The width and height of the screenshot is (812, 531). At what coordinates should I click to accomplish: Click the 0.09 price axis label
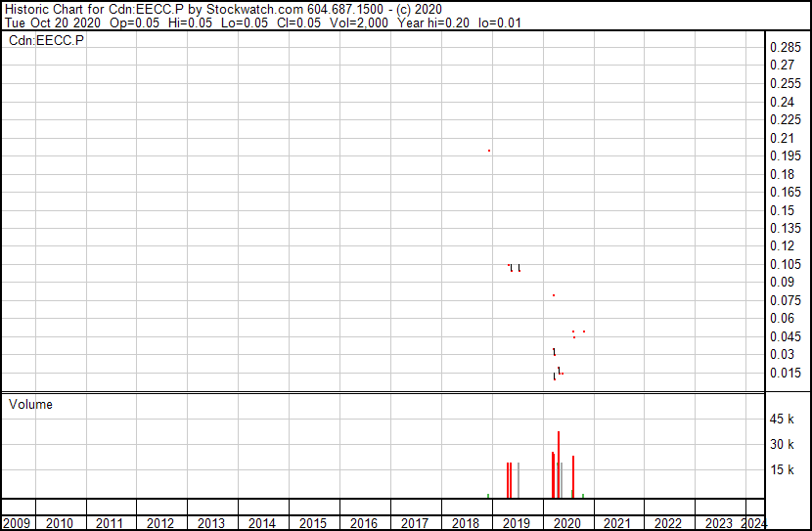tap(782, 282)
